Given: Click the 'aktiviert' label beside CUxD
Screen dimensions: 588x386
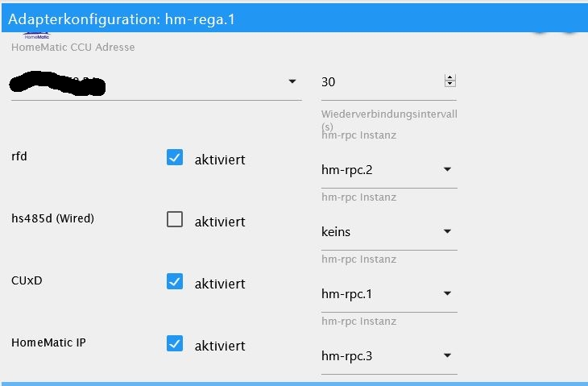Looking at the screenshot, I should pyautogui.click(x=220, y=284).
